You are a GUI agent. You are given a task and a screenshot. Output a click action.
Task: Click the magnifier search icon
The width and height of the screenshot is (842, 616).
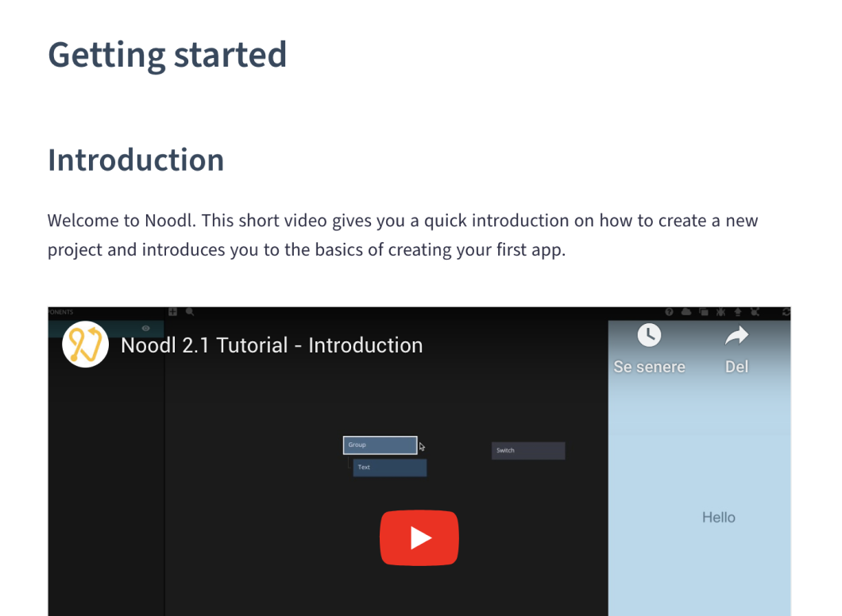coord(190,313)
